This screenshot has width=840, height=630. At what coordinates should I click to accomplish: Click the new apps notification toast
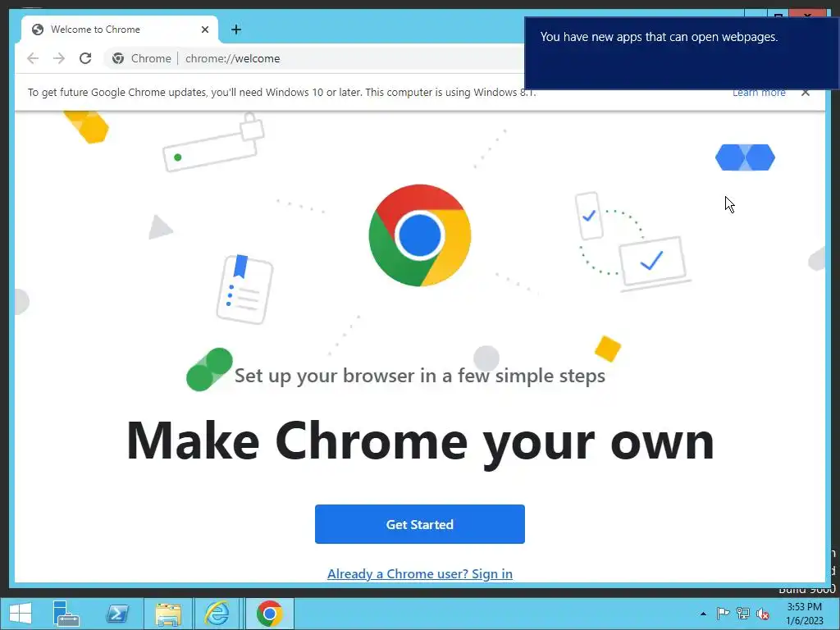click(x=682, y=53)
